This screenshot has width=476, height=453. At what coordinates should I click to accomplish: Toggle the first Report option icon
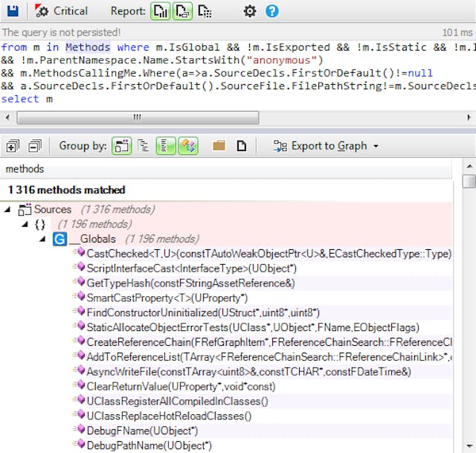coord(160,11)
